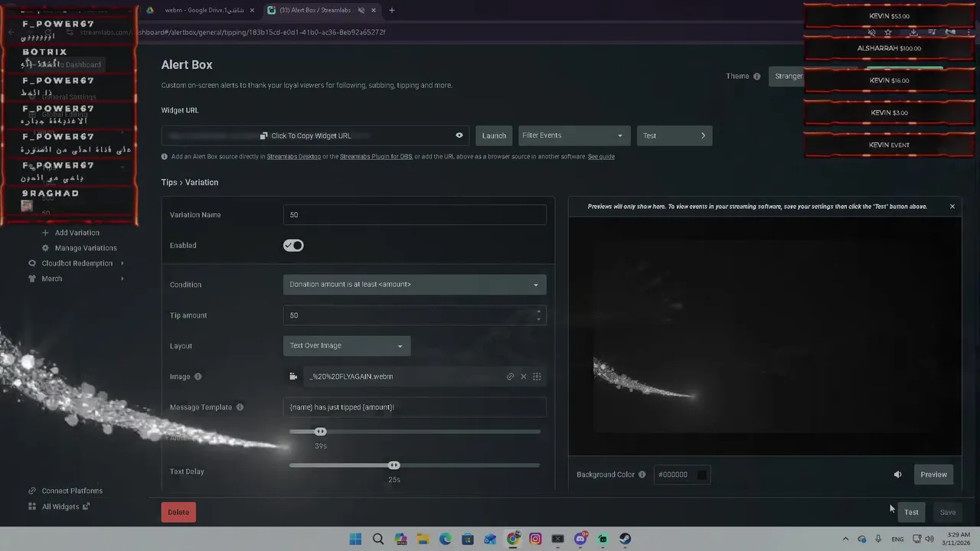Close the Google Drive webm tab
The width and height of the screenshot is (980, 551).
pos(252,10)
